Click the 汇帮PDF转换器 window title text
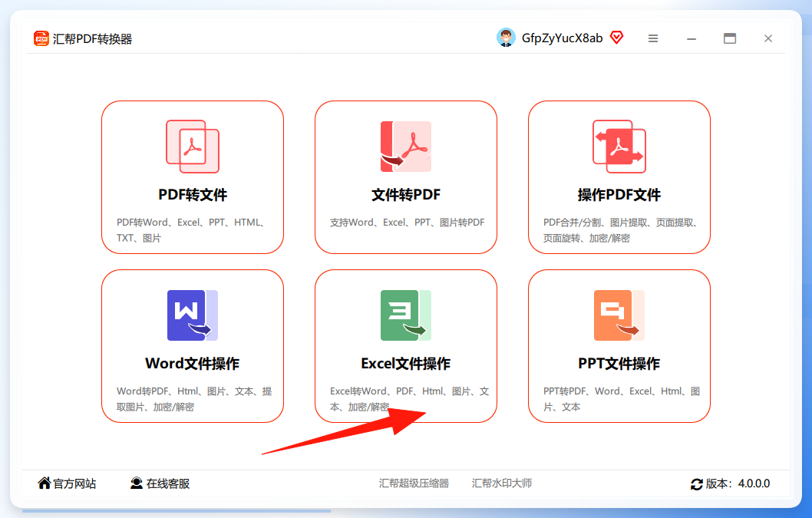This screenshot has height=518, width=812. (x=92, y=39)
